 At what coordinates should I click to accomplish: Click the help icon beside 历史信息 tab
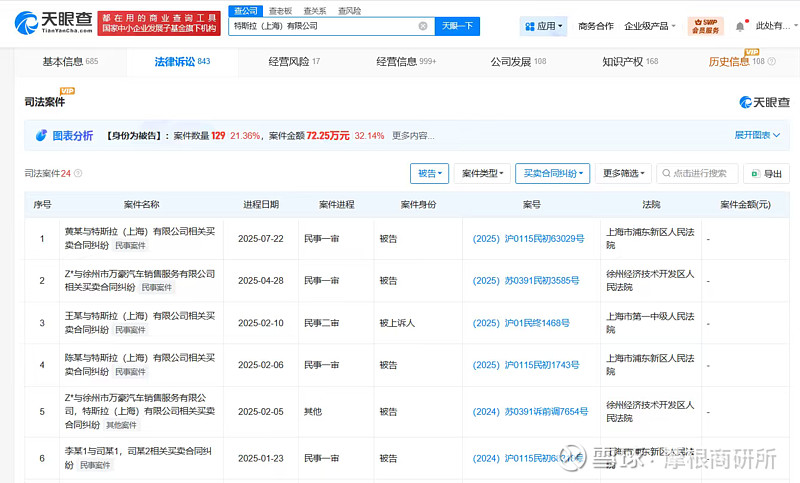point(771,61)
